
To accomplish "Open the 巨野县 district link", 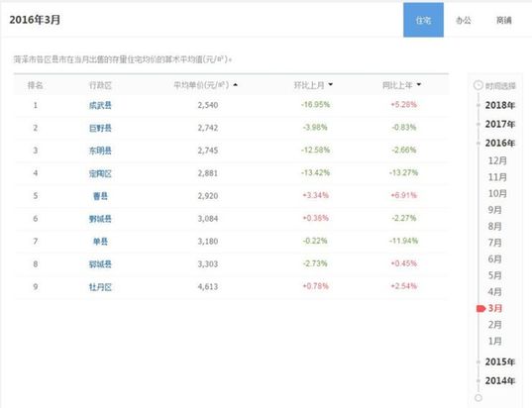I will tap(100, 128).
